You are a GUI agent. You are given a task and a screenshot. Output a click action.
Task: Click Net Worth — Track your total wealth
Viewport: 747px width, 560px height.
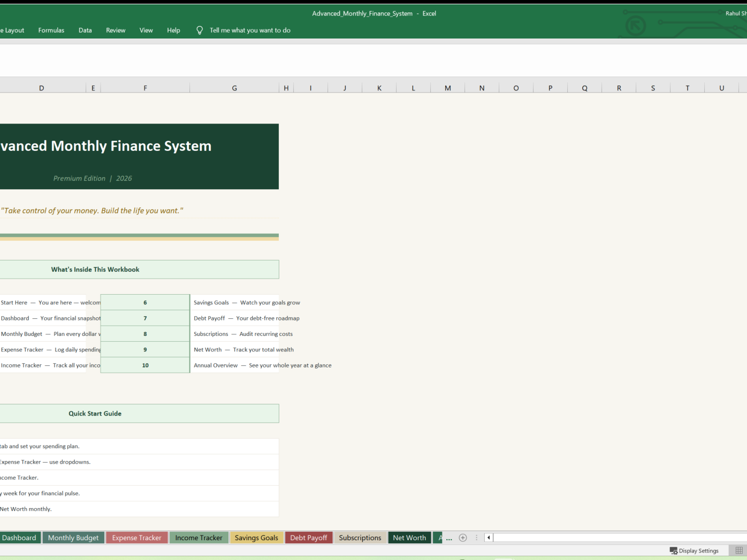pos(243,350)
